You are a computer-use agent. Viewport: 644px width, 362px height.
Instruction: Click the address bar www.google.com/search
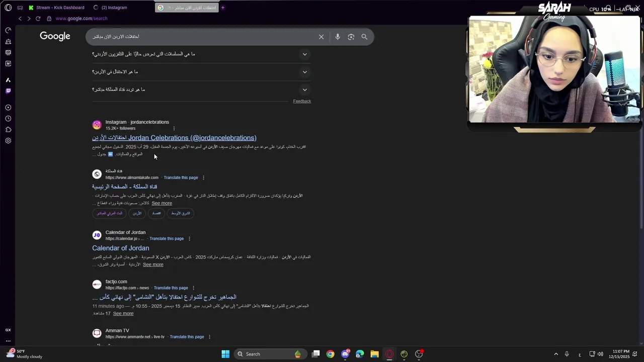pyautogui.click(x=82, y=19)
